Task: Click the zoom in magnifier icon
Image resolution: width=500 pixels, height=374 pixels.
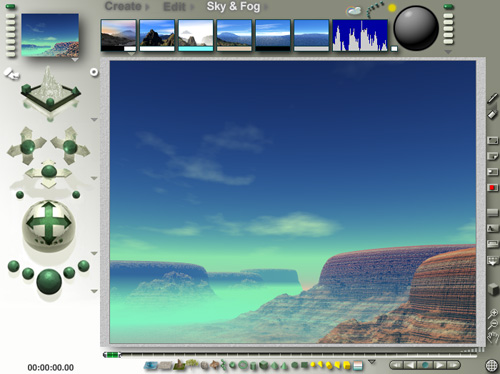Action: 493,313
